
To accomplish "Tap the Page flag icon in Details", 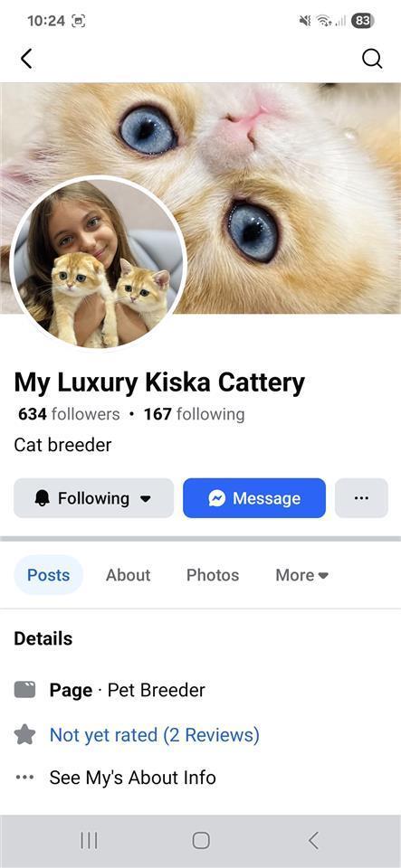I will [24, 690].
